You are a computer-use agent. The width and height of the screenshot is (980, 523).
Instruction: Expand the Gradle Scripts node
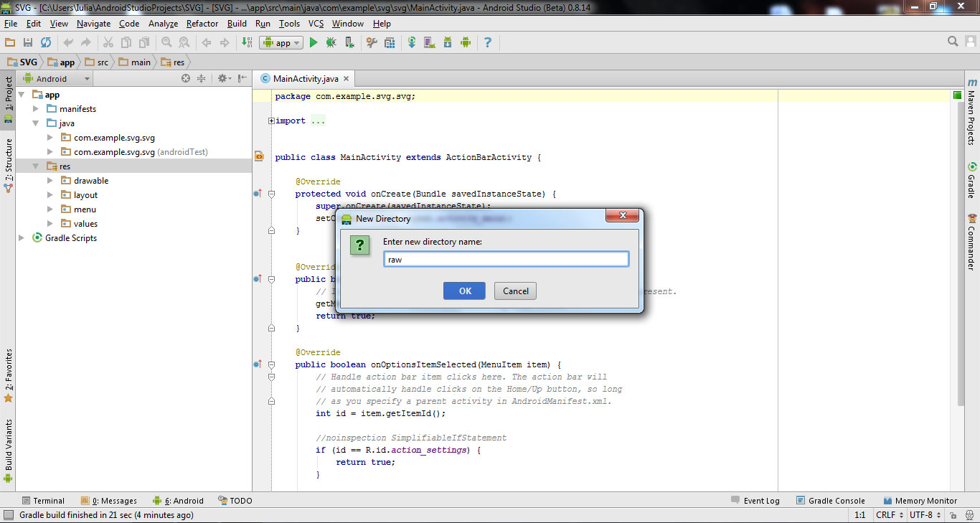pyautogui.click(x=22, y=238)
